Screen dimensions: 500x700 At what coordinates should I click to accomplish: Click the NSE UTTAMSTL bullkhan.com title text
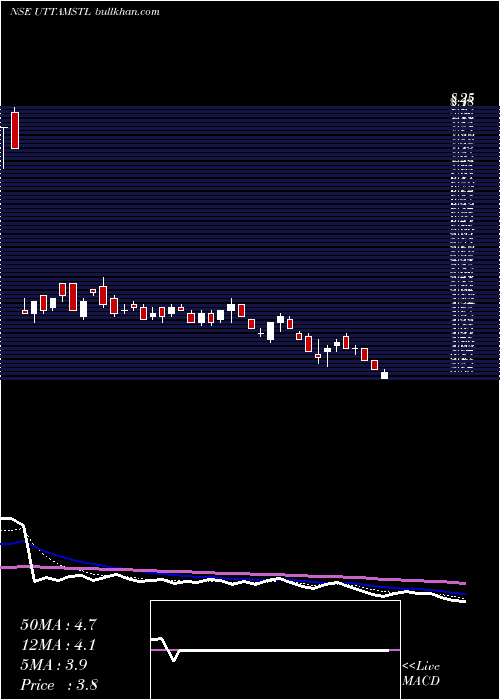point(85,12)
